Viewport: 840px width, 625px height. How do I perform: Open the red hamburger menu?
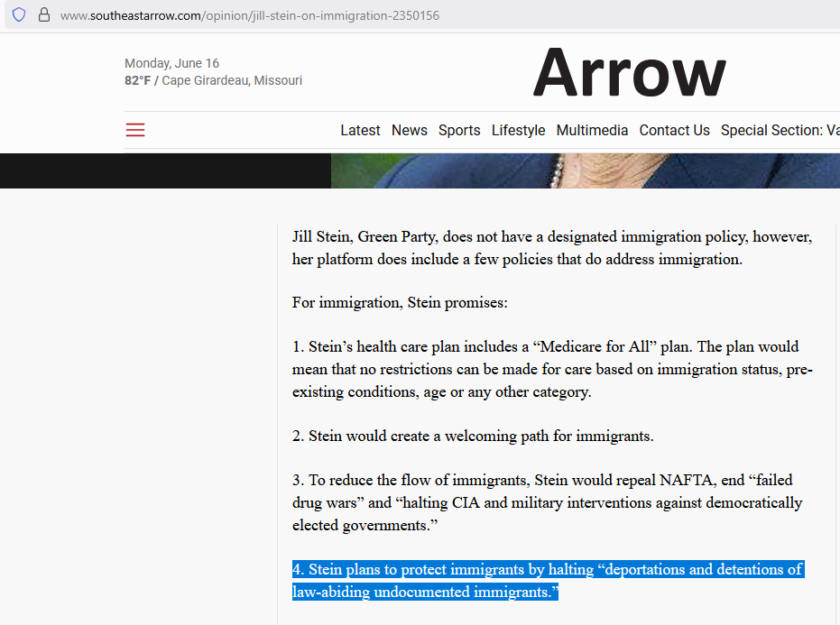[135, 130]
